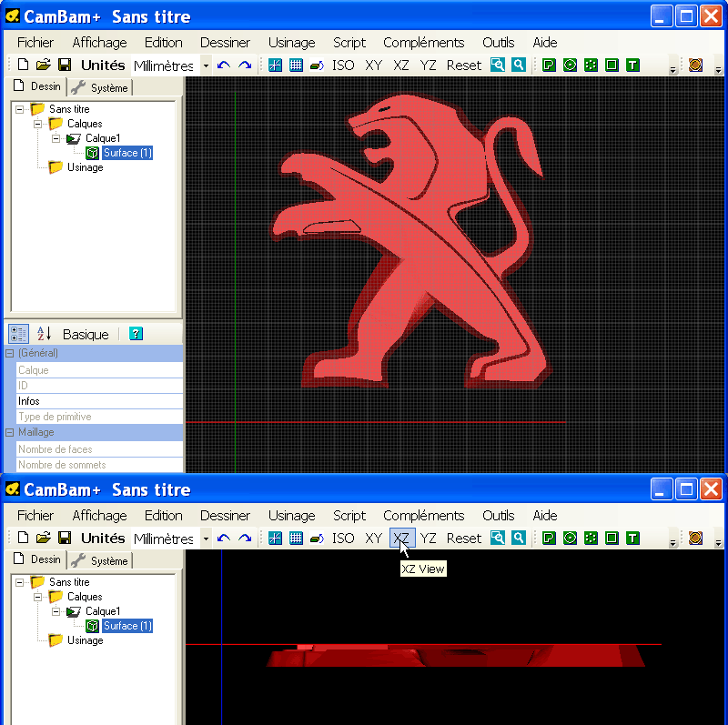Switch to Système tab in top window
The width and height of the screenshot is (728, 725).
(100, 87)
